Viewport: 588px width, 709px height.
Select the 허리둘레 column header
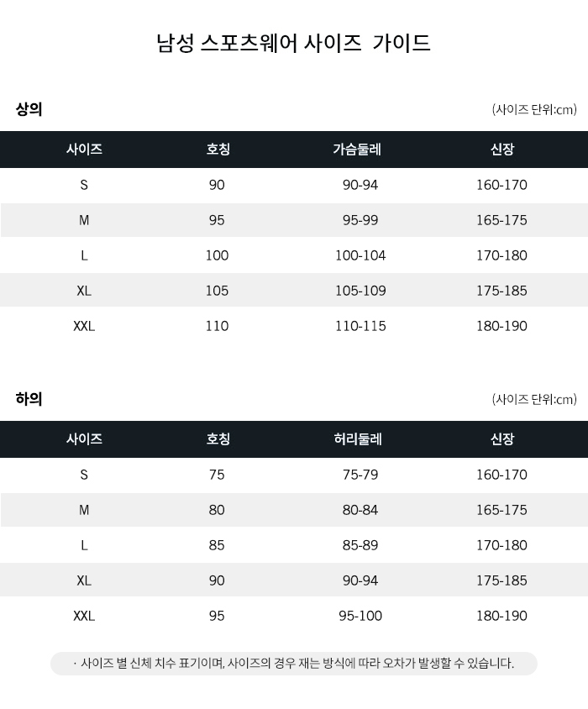[x=358, y=439]
